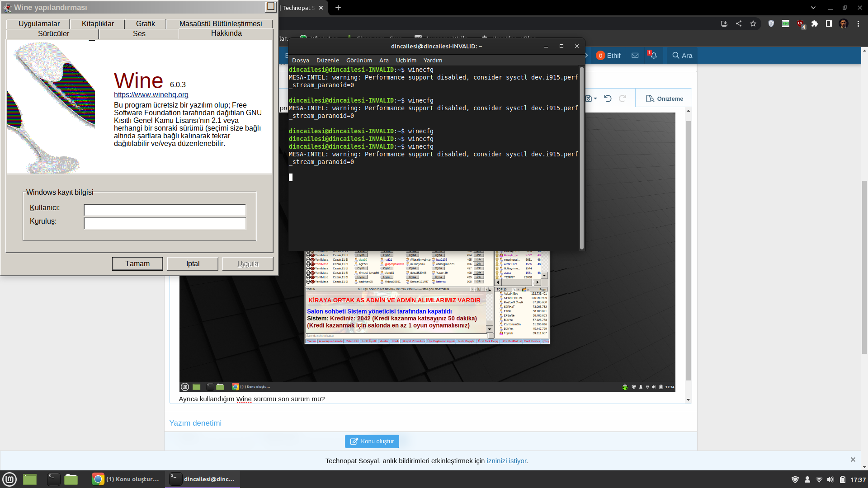
Task: Open Chrome three-dot menu
Action: pyautogui.click(x=858, y=23)
